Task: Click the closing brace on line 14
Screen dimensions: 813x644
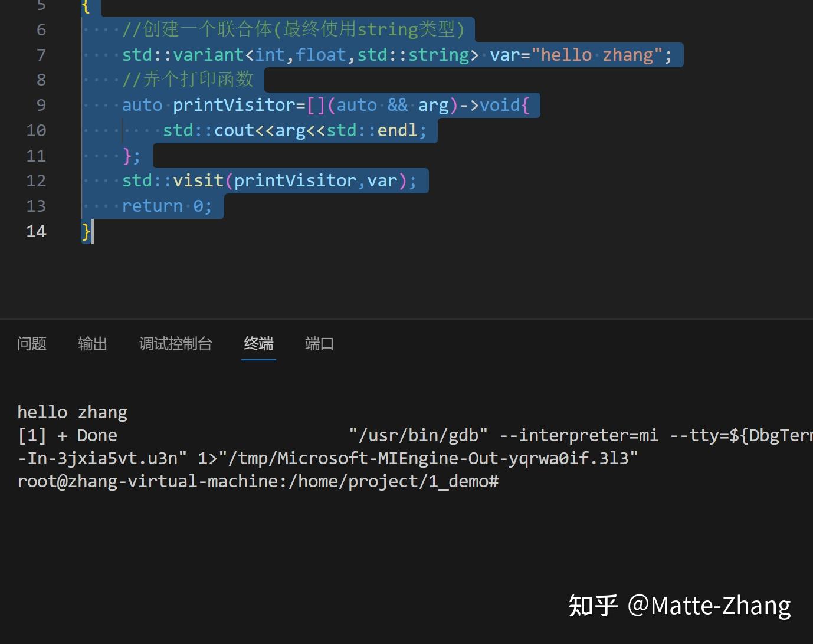Action: coord(85,231)
